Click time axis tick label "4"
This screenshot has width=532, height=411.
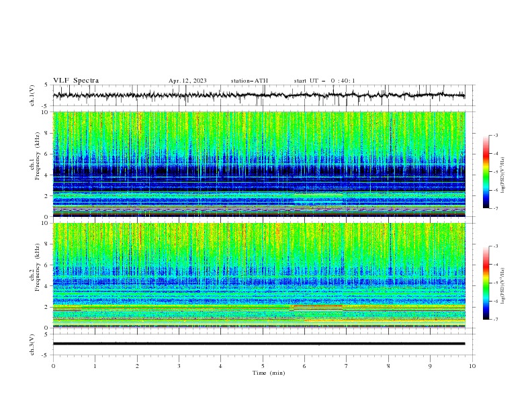tap(221, 366)
